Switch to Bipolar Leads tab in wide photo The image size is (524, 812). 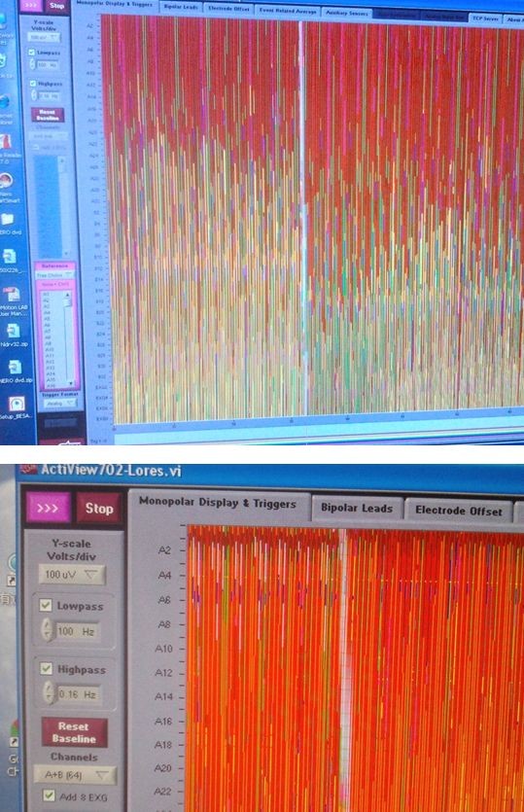[x=181, y=7]
